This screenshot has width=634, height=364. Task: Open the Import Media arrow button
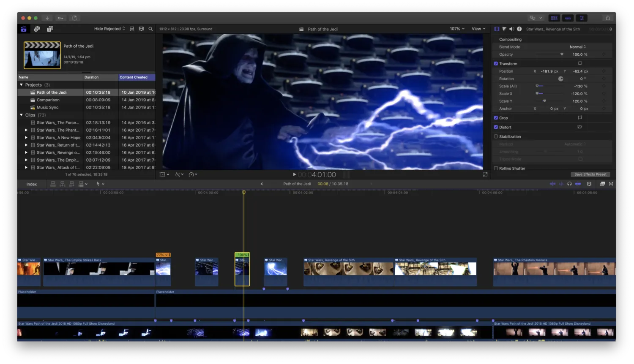47,18
